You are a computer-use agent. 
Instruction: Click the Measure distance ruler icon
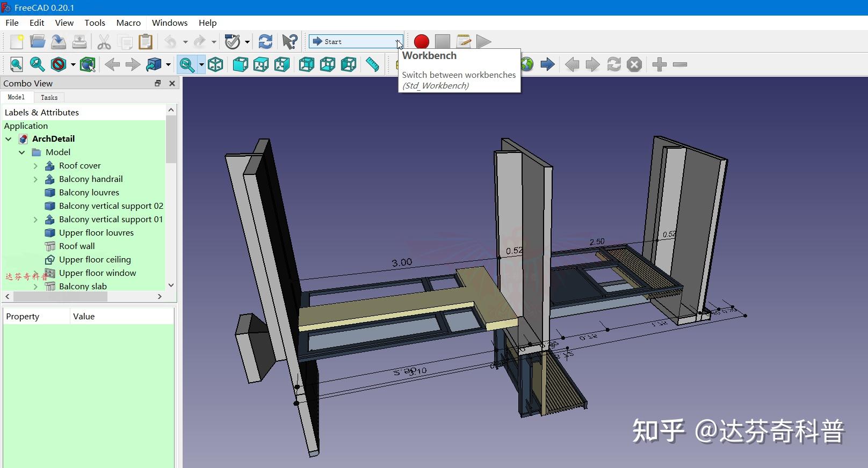coord(372,64)
